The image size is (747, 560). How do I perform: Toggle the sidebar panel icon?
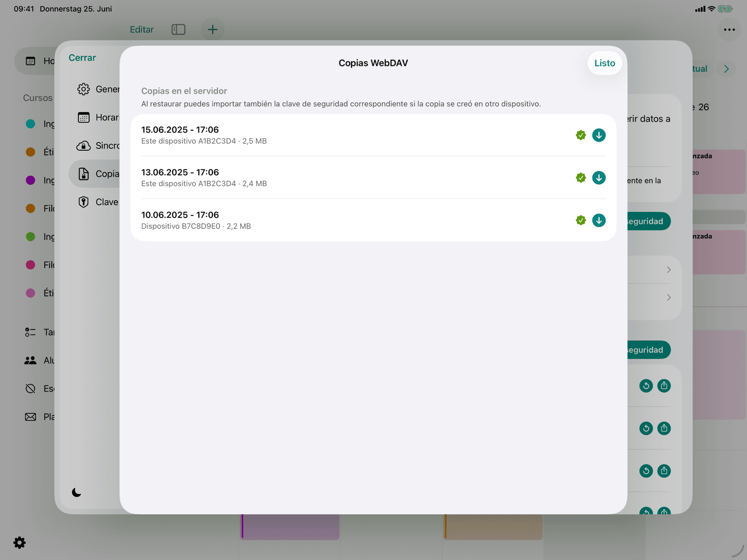[x=178, y=29]
